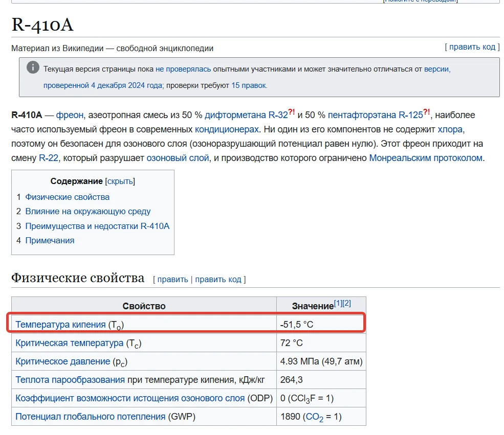Image resolution: width=504 pixels, height=435 pixels.
Task: Jump to 'Влияние на окружающую среду' entry
Action: 87,212
